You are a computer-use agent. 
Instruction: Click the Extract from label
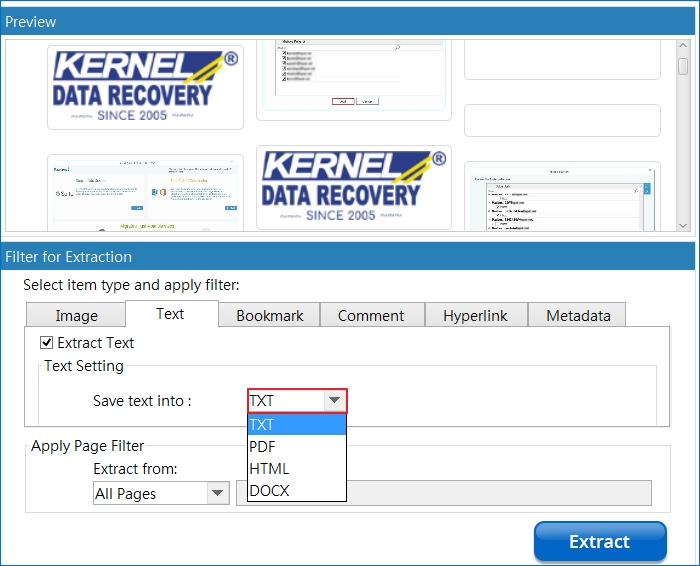coord(135,469)
